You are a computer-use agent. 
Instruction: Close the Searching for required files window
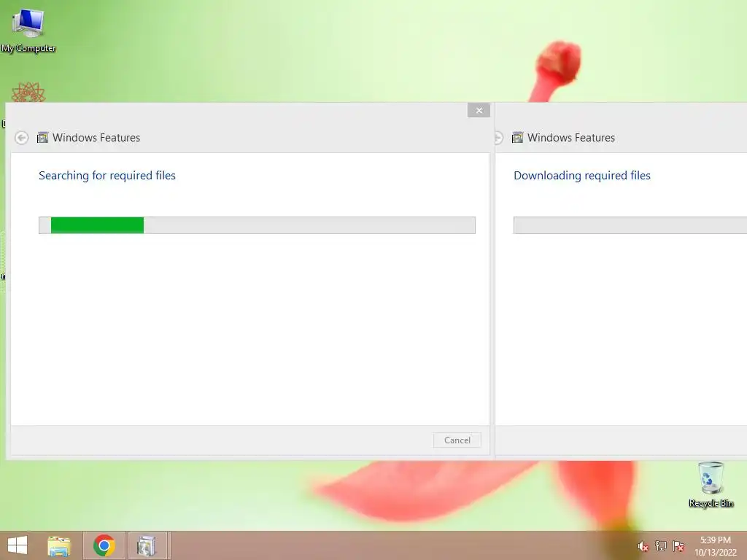[x=479, y=111]
